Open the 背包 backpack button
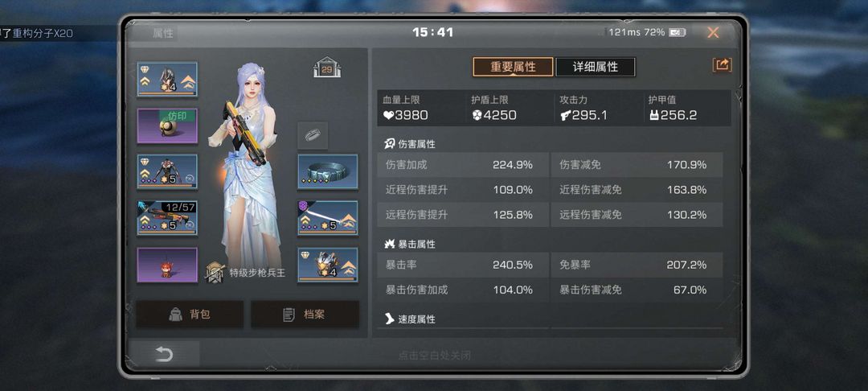 tap(190, 315)
